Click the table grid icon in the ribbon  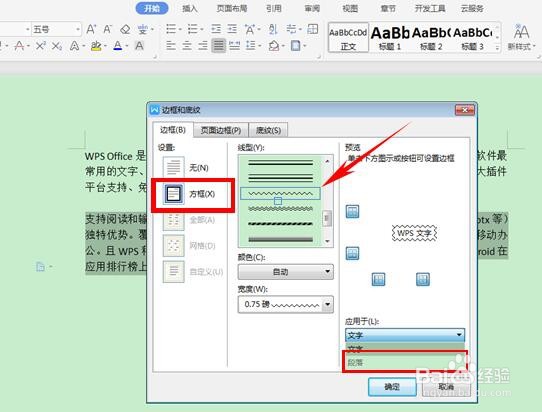point(312,29)
